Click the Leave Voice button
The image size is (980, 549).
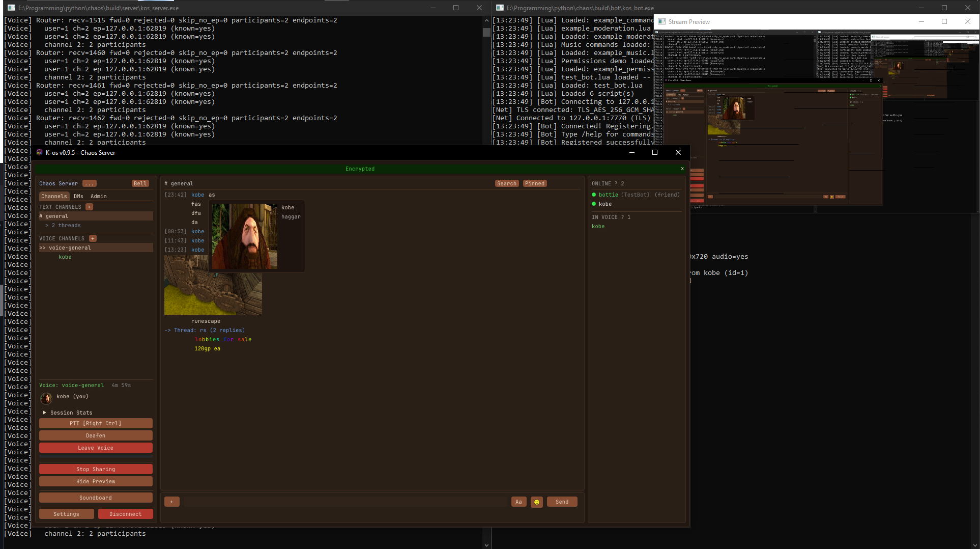96,448
